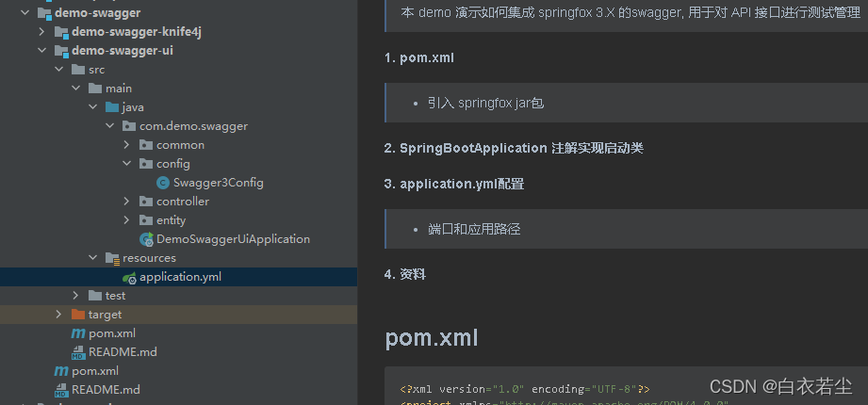Viewport: 868px width, 405px height.
Task: Select the demo-swagger-ui tree node
Action: 123,50
